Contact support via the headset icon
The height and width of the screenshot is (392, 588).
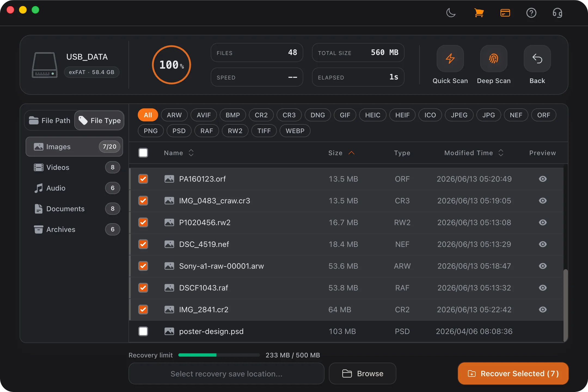tap(557, 13)
